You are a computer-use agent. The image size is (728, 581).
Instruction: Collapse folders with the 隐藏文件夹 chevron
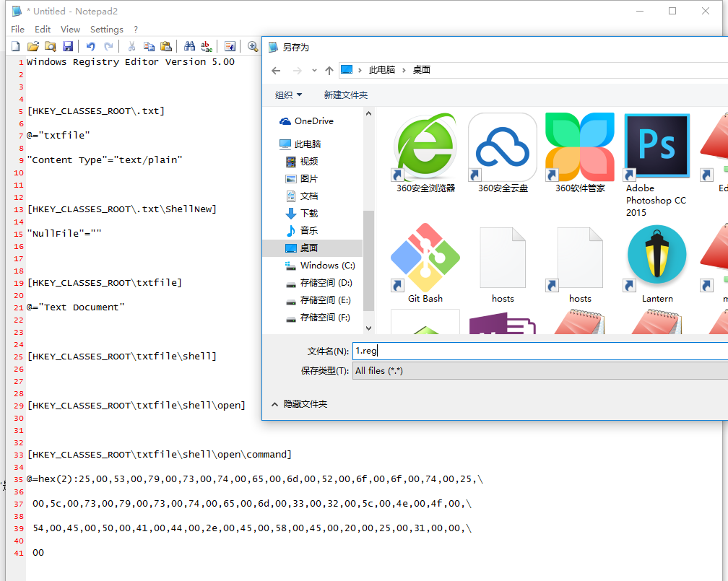tap(274, 404)
